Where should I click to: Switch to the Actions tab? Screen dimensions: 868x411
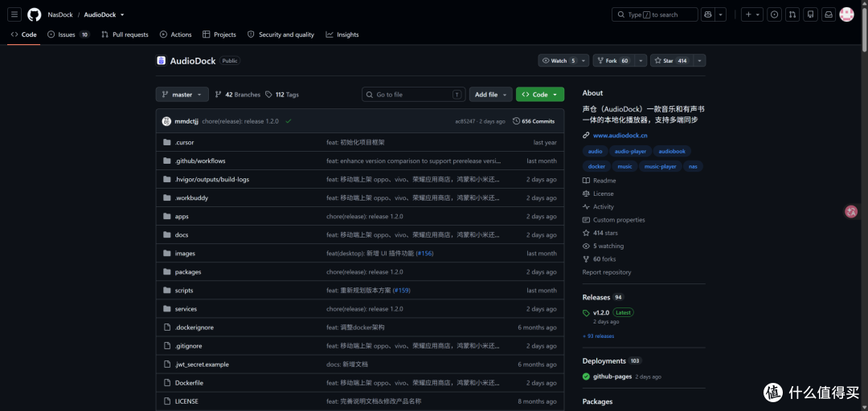(x=175, y=35)
